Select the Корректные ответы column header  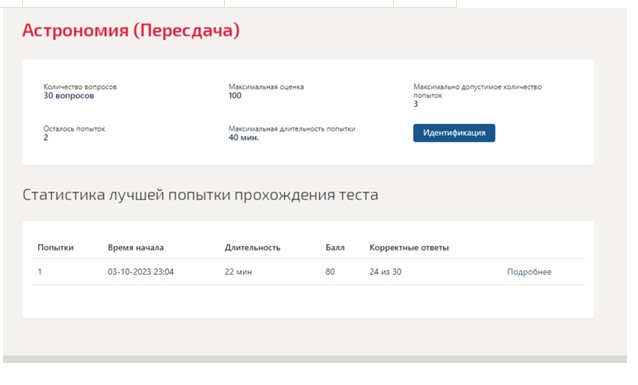pyautogui.click(x=409, y=247)
